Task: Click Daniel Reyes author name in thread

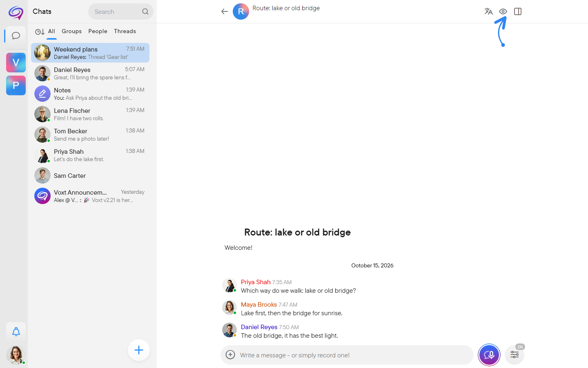Action: 259,327
